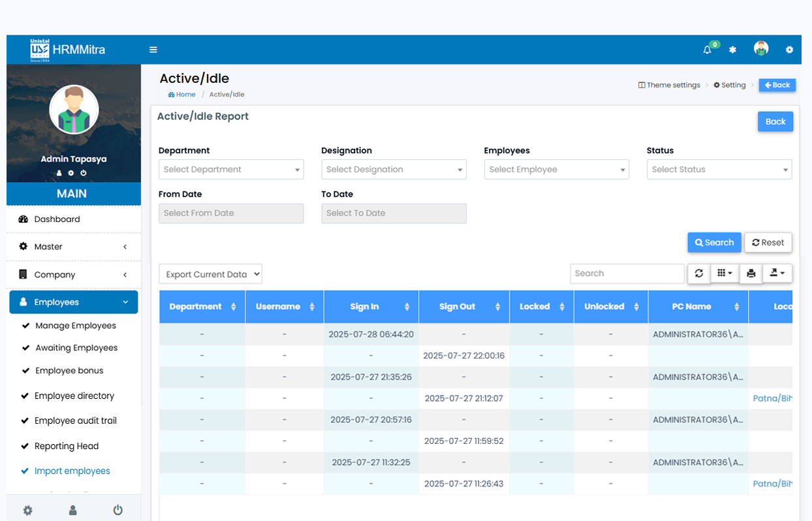Expand the Master sidebar menu
The image size is (812, 521).
click(74, 247)
